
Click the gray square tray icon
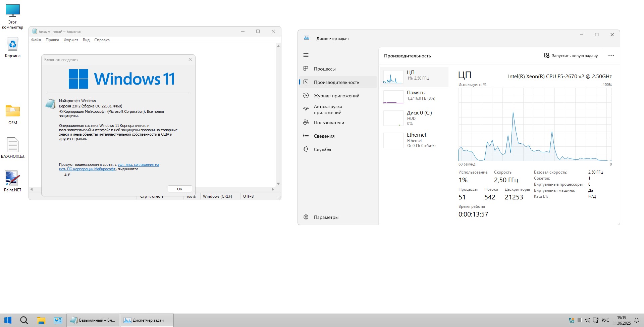click(579, 320)
